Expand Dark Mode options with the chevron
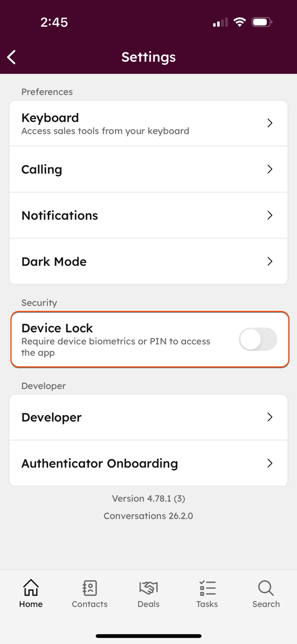Viewport: 297px width, 644px height. [x=270, y=261]
